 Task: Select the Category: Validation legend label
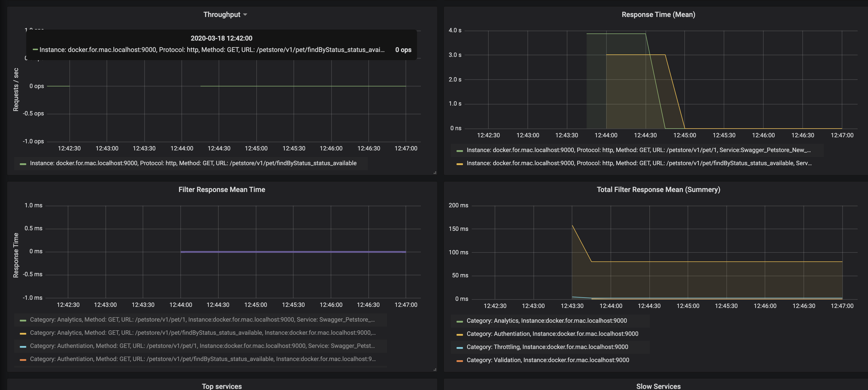(x=547, y=360)
